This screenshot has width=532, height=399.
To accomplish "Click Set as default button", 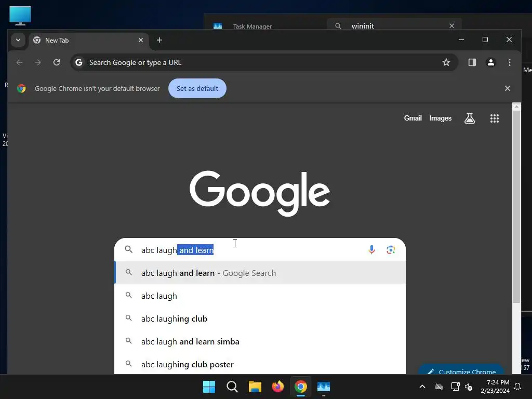I will (197, 88).
